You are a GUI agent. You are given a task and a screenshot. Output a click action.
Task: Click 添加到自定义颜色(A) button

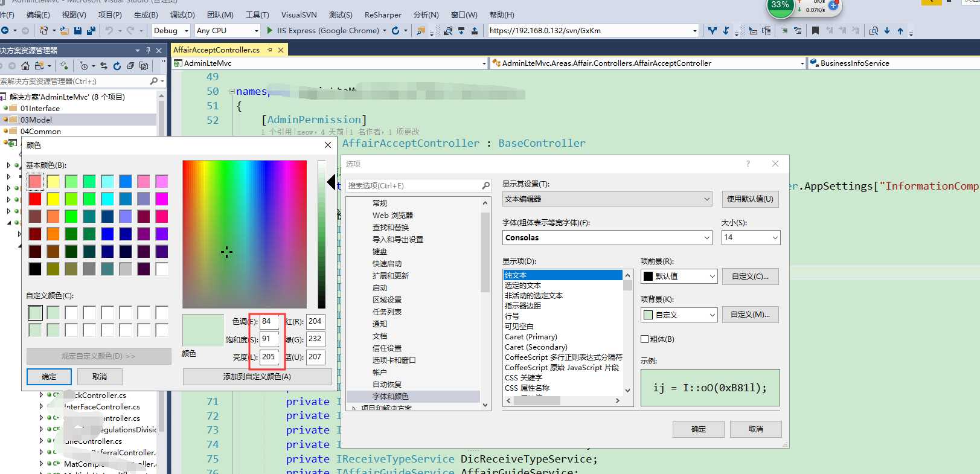pos(257,377)
